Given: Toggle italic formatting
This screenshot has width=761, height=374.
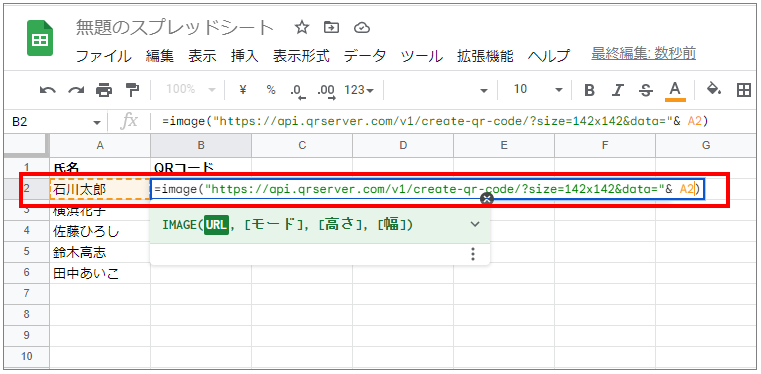Looking at the screenshot, I should pyautogui.click(x=618, y=90).
